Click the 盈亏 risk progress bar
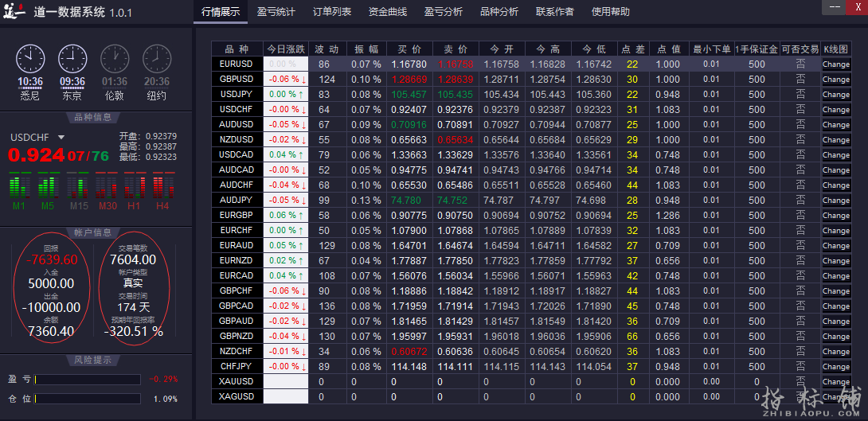The height and width of the screenshot is (421, 868). (88, 380)
